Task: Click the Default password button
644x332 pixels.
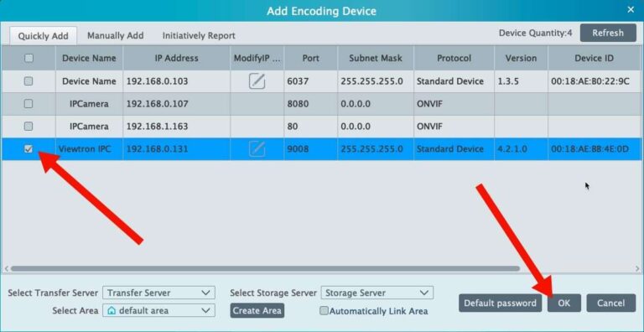Action: click(x=500, y=303)
